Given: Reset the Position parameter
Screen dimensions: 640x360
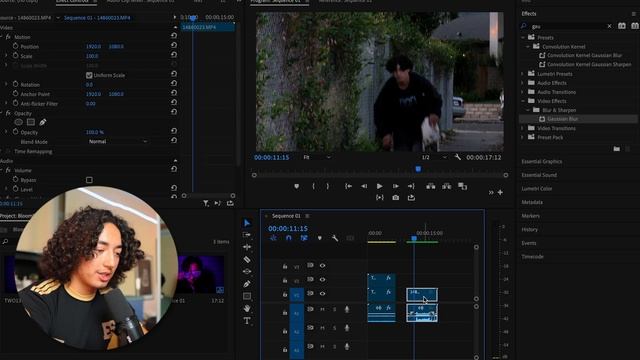Looking at the screenshot, I should 174,45.
